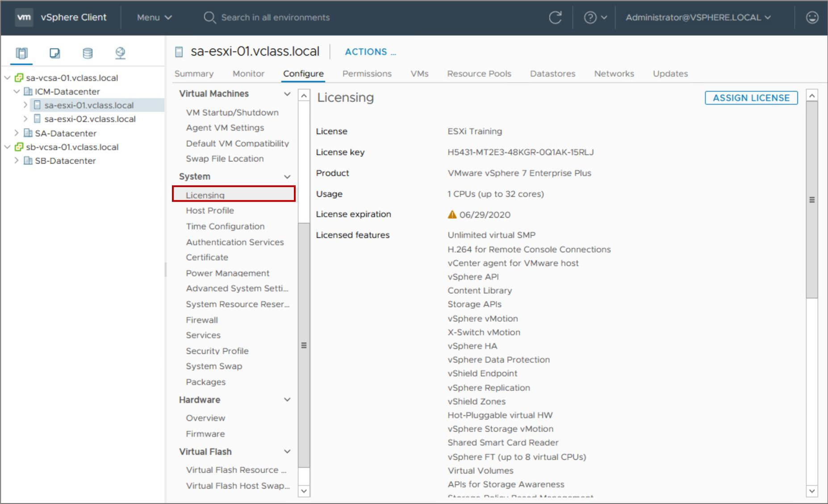828x504 pixels.
Task: Open Hardware Overview page
Action: [205, 418]
